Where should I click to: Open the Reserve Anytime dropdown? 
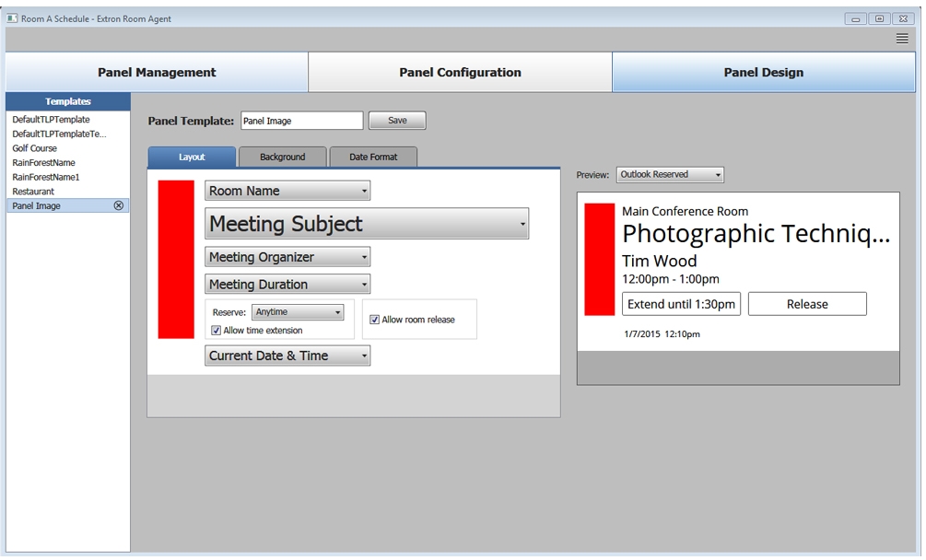point(297,312)
